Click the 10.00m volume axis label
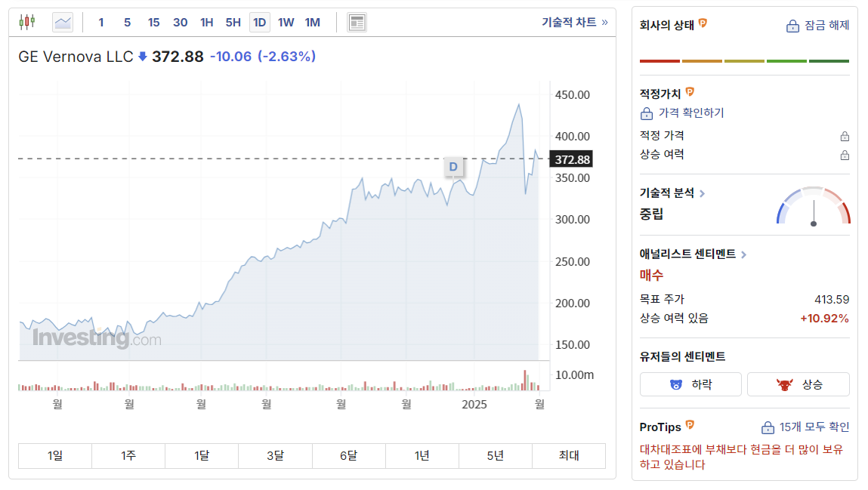The image size is (868, 490). pyautogui.click(x=574, y=375)
